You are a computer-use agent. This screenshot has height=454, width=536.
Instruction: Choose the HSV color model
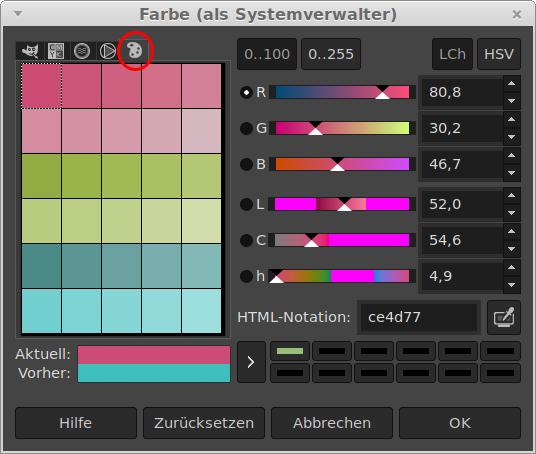499,54
